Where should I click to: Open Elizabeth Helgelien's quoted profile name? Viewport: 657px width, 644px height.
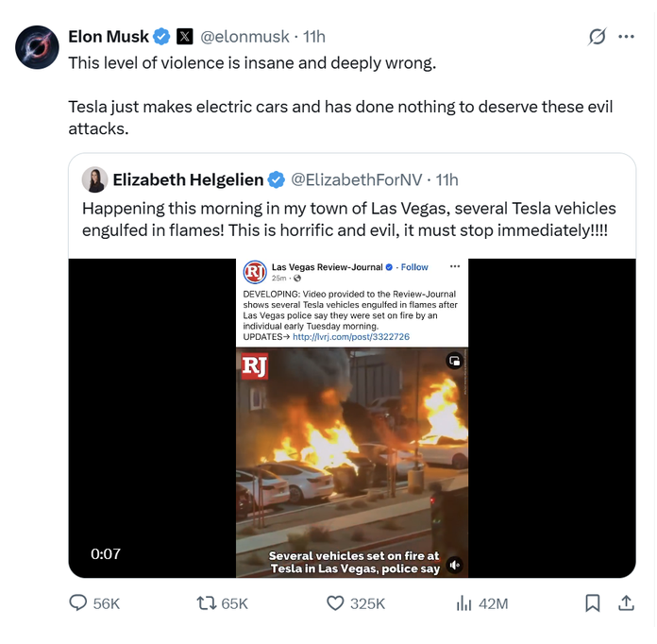coord(188,179)
